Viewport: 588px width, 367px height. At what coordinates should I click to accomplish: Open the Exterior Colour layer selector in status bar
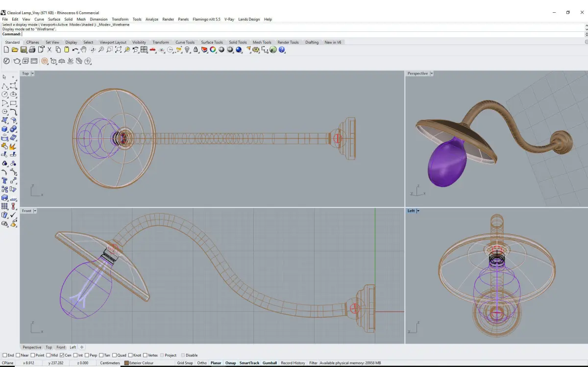141,363
